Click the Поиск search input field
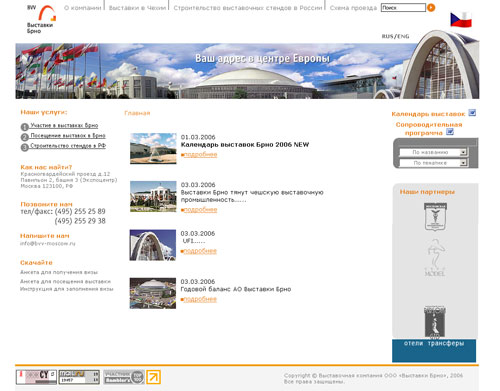500x391 pixels. (403, 7)
